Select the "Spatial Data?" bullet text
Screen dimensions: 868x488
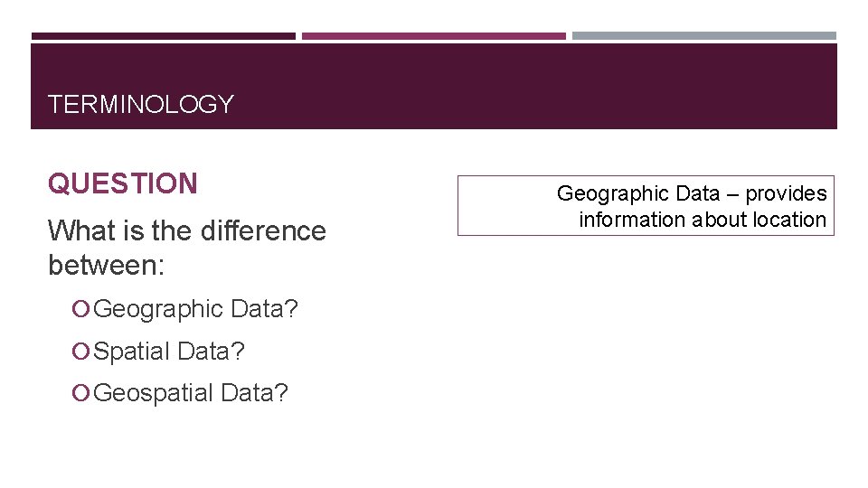[x=169, y=352]
